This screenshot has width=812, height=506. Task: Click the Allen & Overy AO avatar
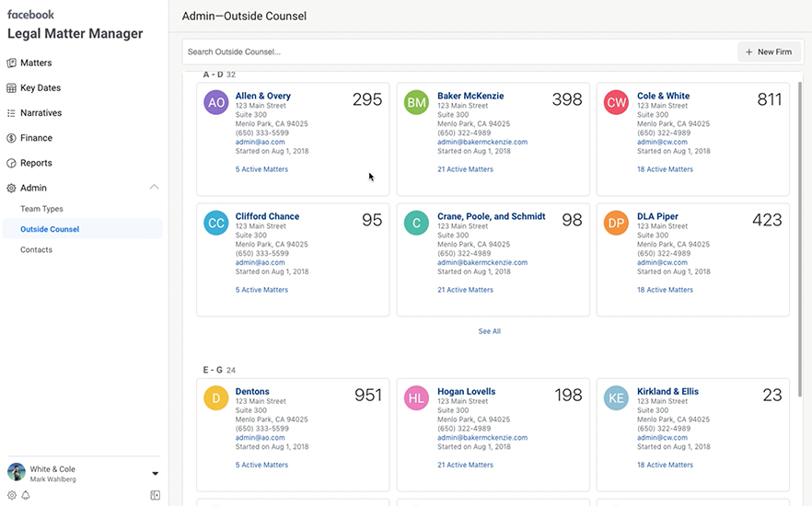click(x=215, y=102)
